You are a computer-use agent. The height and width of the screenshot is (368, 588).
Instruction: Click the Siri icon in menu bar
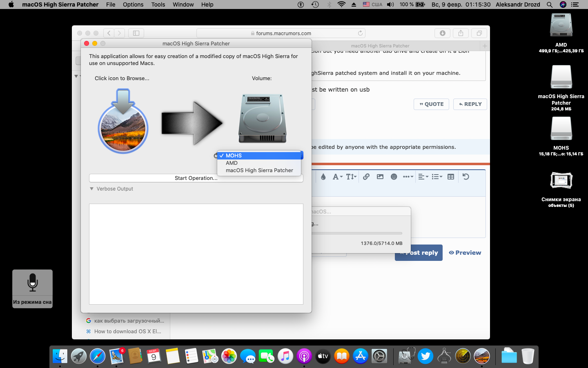coord(563,4)
